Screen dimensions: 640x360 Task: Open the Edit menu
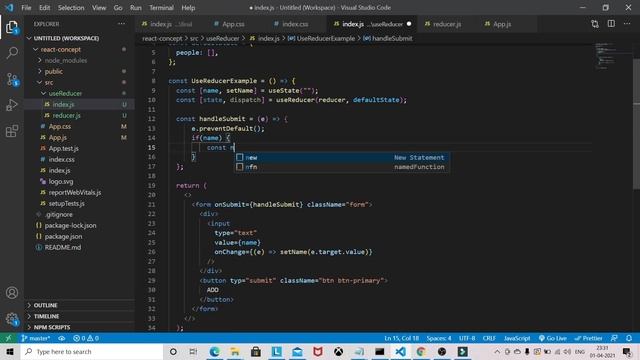click(44, 7)
